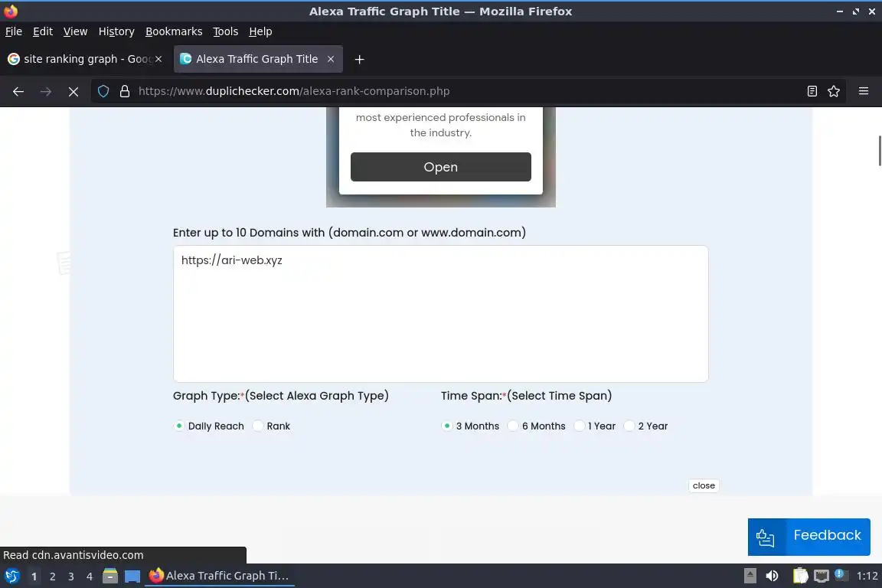Open the View menu
Screen dimensions: 882x588
pyautogui.click(x=75, y=31)
